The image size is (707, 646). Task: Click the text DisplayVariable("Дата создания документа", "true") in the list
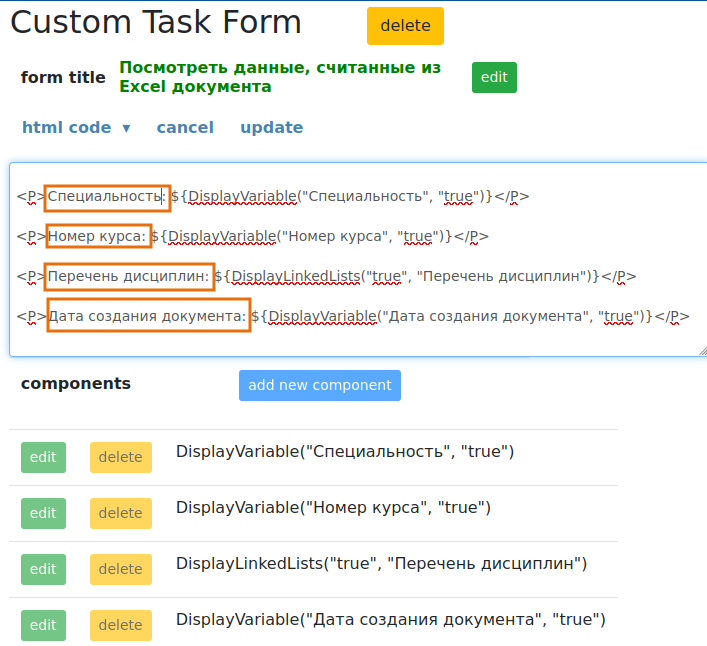click(390, 619)
